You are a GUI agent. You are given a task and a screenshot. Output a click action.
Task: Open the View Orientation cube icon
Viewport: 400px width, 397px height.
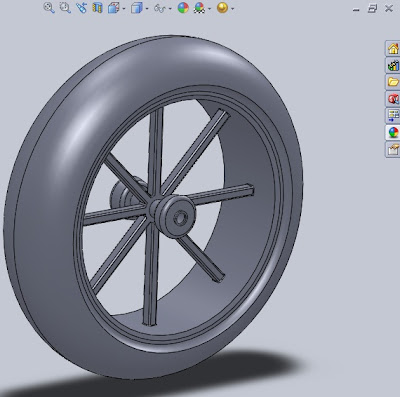[113, 8]
